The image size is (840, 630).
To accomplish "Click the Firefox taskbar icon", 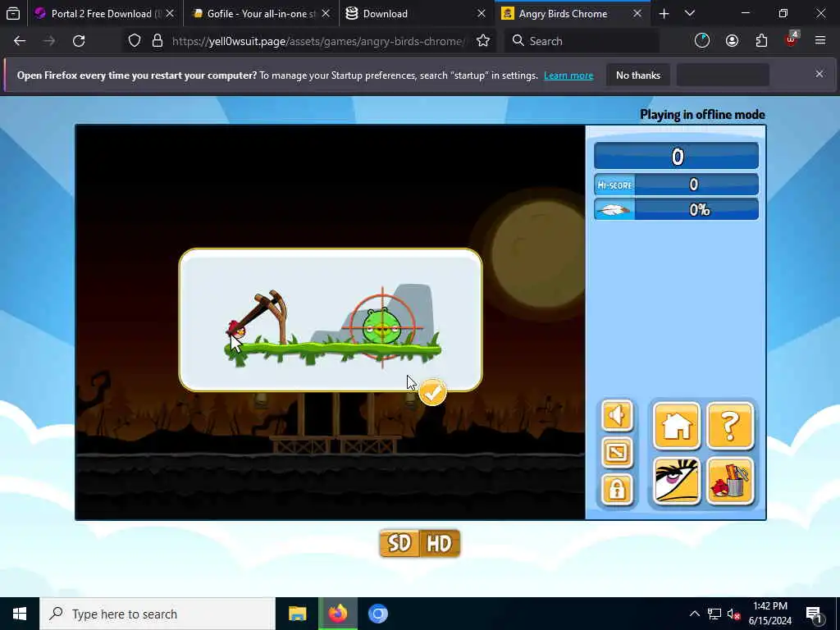I will coord(337,614).
